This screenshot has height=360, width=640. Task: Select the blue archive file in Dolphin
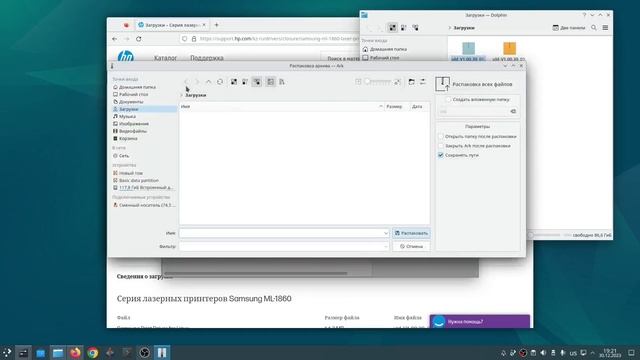(x=469, y=52)
